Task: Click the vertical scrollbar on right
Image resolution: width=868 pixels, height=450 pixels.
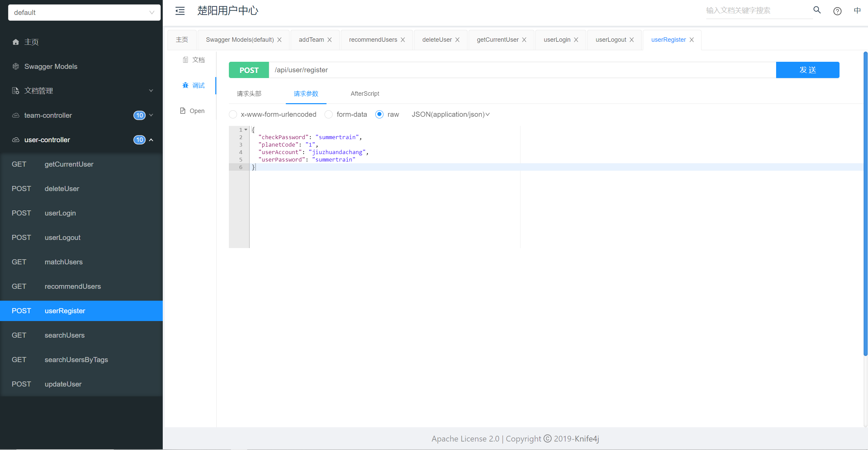Action: click(865, 204)
